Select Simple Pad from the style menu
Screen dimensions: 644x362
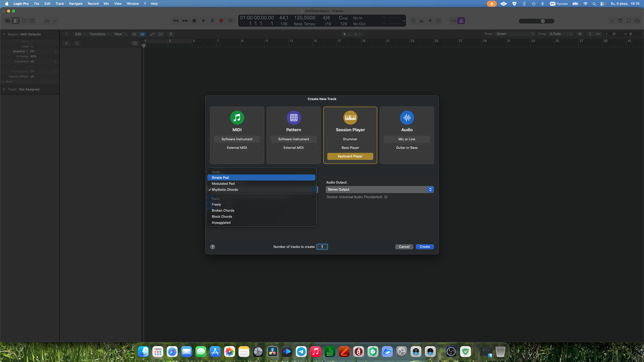[261, 177]
